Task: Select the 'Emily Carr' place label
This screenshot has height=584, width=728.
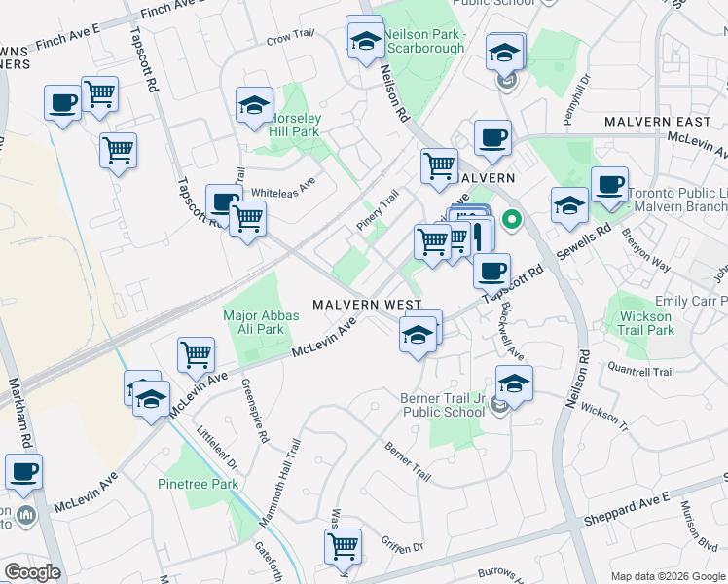Action: [x=691, y=302]
